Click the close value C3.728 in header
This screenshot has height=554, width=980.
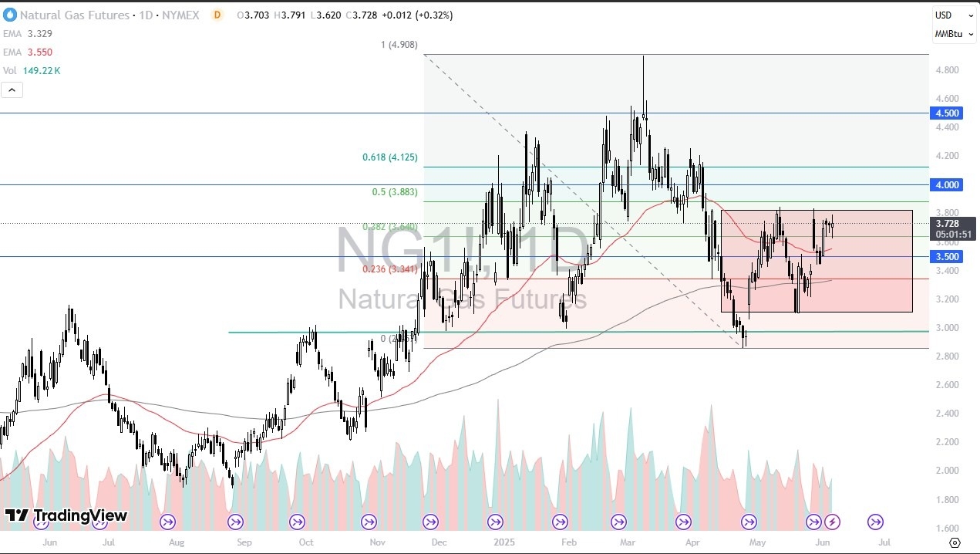tap(362, 15)
